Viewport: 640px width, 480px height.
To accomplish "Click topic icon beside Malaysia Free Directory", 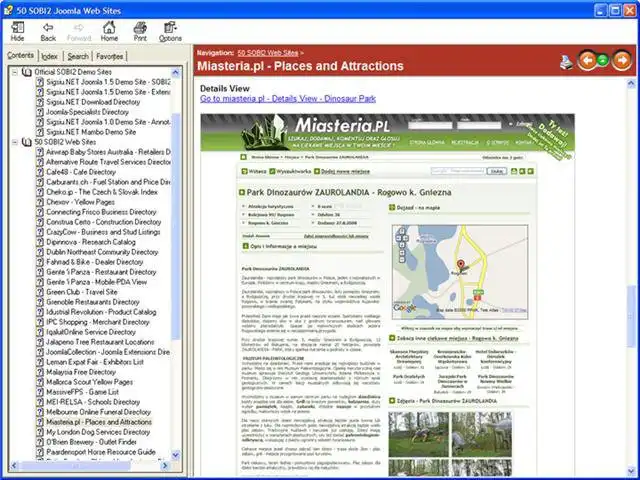I will tap(40, 372).
